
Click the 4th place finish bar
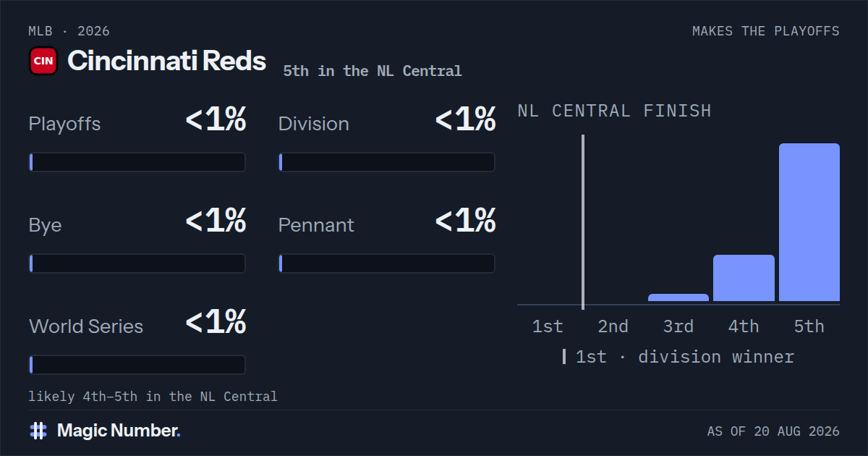(744, 278)
